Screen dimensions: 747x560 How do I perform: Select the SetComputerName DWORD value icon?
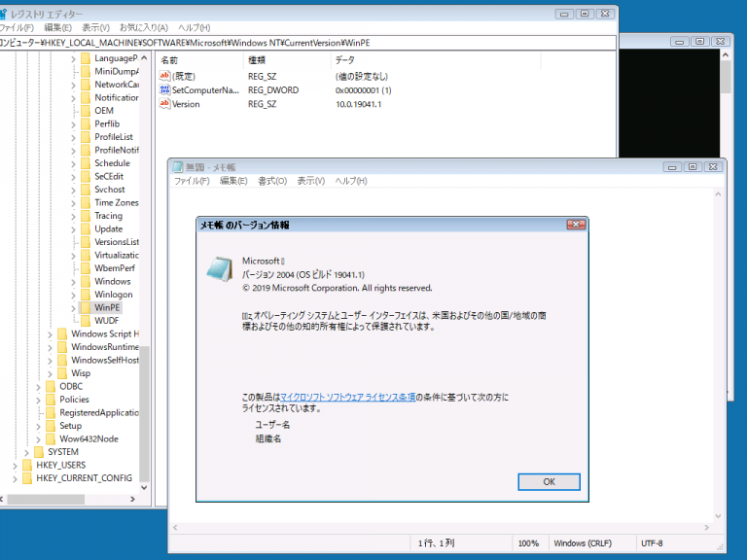click(164, 89)
